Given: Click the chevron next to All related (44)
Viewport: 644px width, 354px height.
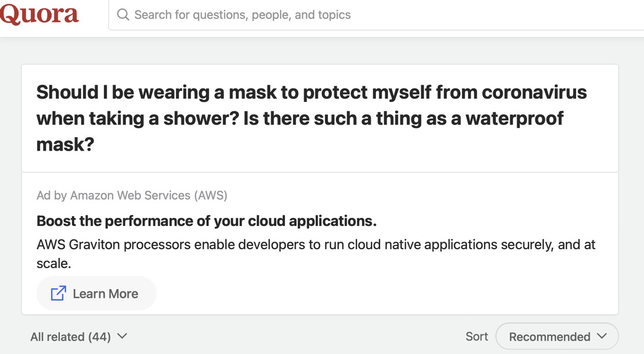Looking at the screenshot, I should pos(122,337).
